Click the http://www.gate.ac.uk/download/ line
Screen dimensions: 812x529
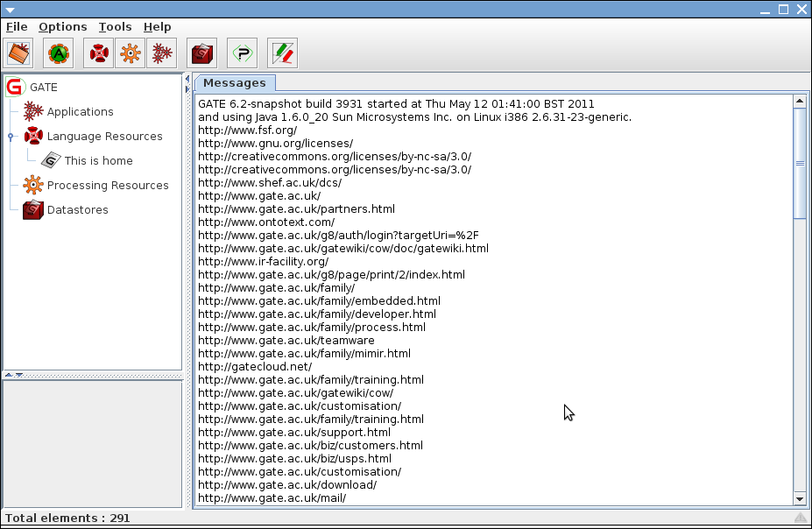point(287,485)
